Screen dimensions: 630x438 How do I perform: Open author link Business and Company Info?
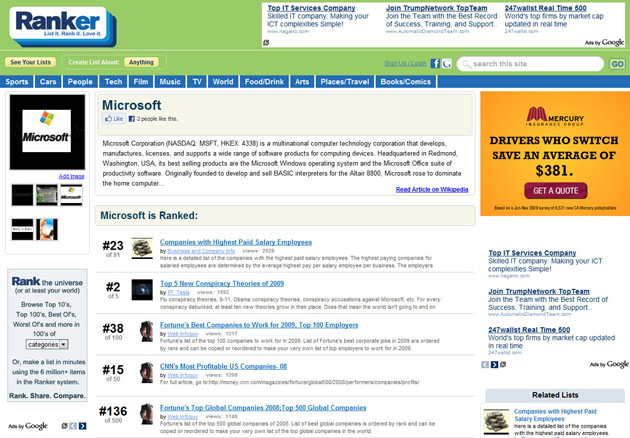tap(201, 251)
